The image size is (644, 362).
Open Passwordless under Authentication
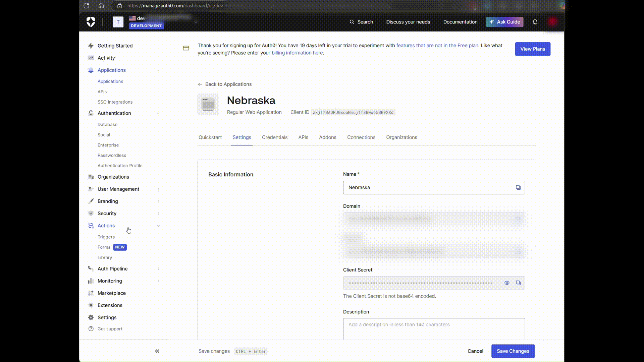tap(112, 155)
